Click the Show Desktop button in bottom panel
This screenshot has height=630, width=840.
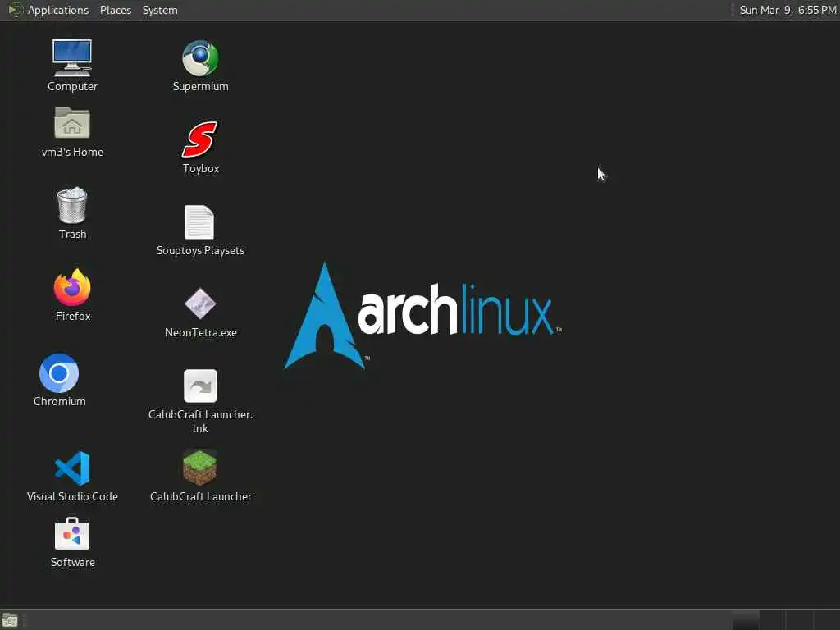pos(10,621)
